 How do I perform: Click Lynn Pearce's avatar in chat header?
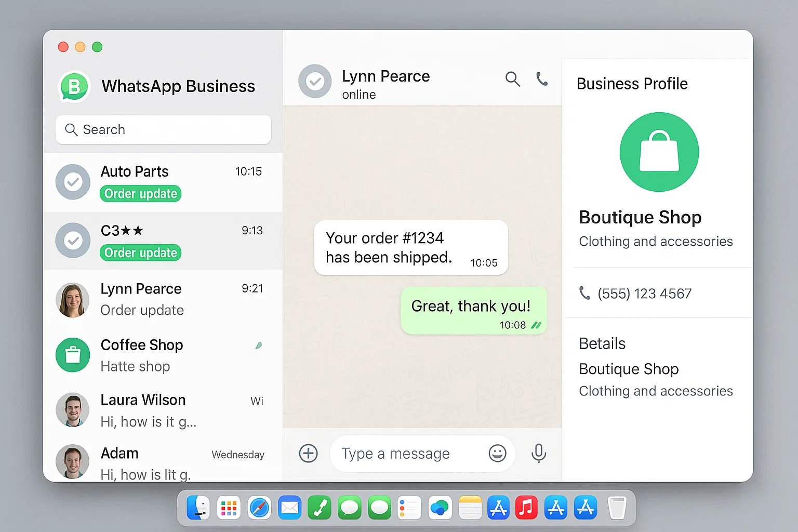click(315, 81)
